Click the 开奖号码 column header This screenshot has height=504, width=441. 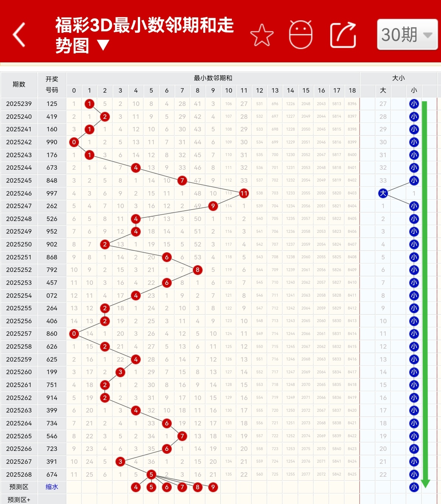click(52, 84)
